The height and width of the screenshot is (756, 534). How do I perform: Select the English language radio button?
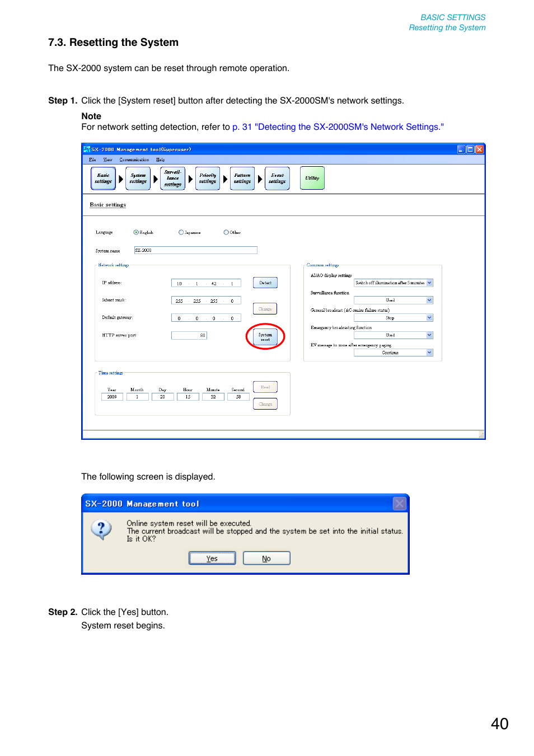coord(136,232)
